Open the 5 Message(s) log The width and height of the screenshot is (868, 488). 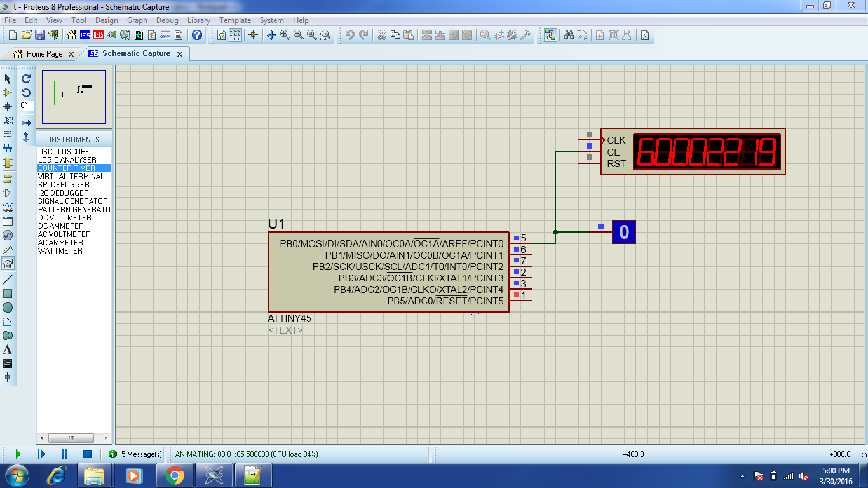point(135,454)
